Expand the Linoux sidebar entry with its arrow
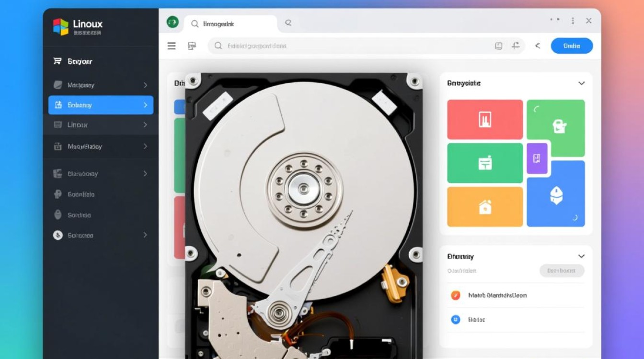644x359 pixels. click(x=146, y=125)
